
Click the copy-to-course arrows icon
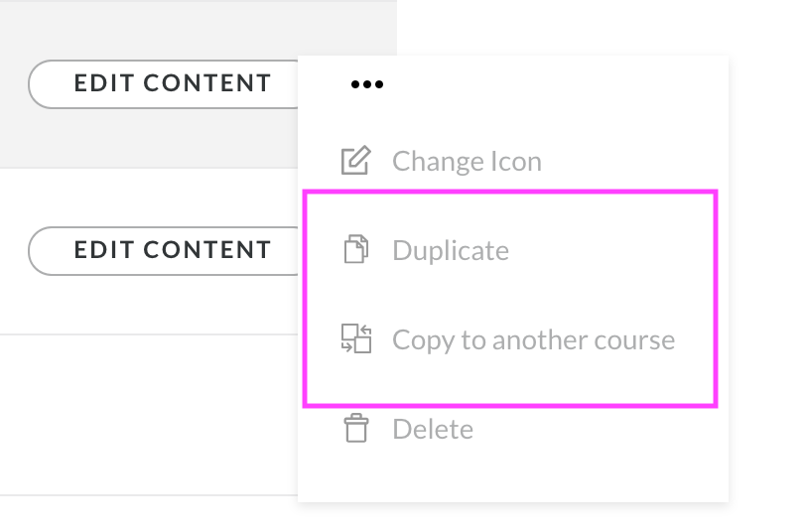point(355,339)
